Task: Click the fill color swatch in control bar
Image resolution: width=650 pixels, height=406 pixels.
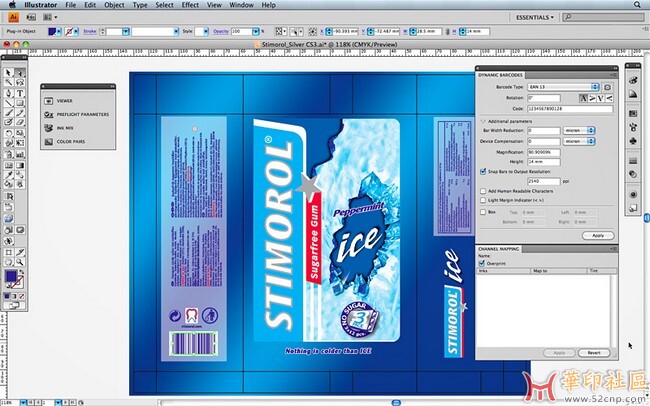Action: 52,32
